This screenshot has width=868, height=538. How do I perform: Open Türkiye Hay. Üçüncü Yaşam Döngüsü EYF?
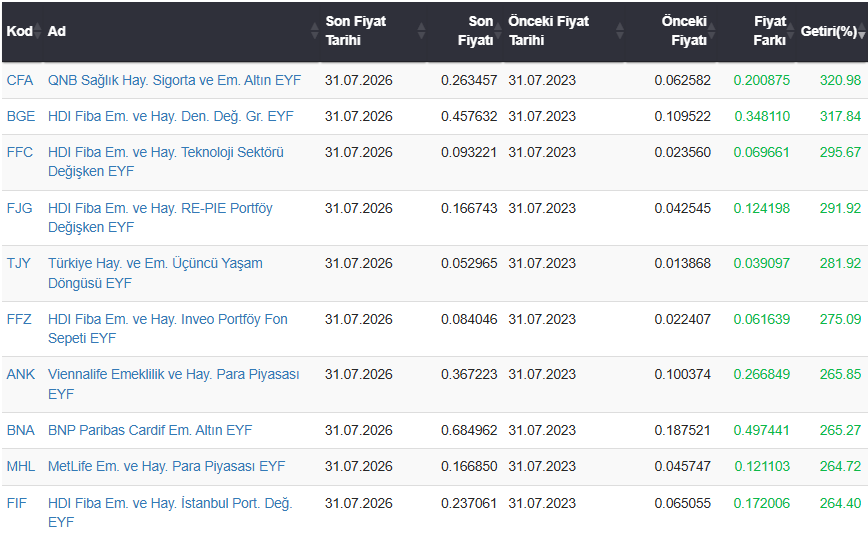pyautogui.click(x=155, y=273)
